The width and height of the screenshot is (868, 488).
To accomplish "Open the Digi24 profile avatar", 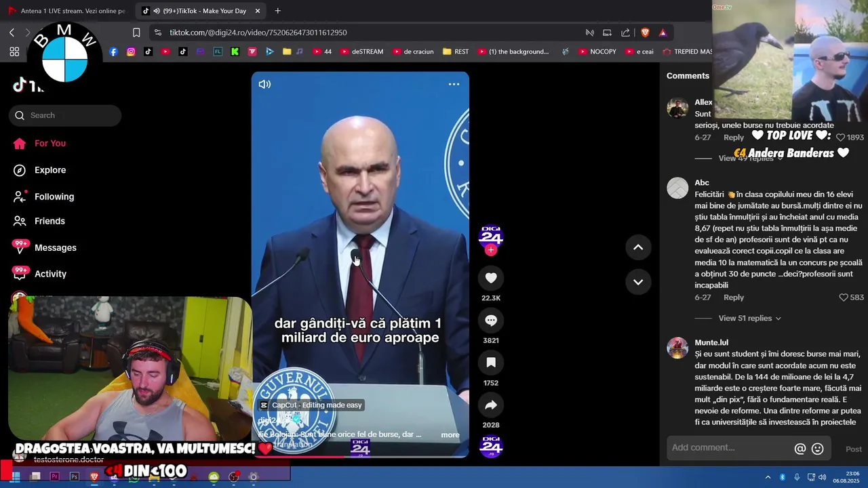I will click(491, 236).
